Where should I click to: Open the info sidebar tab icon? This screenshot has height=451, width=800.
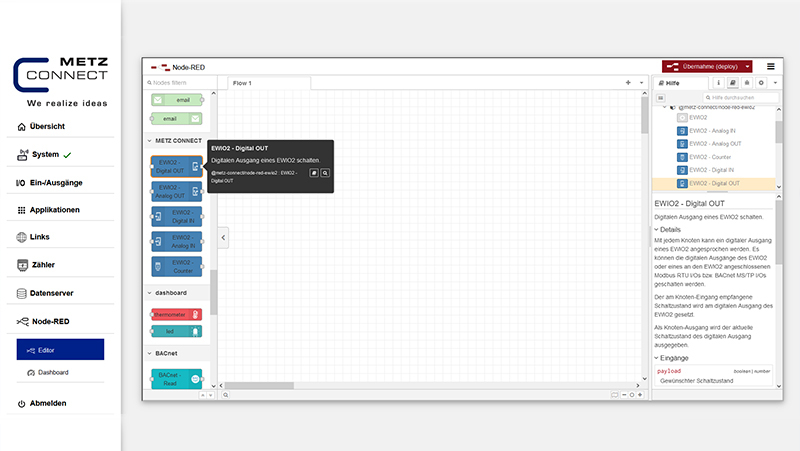(x=719, y=83)
